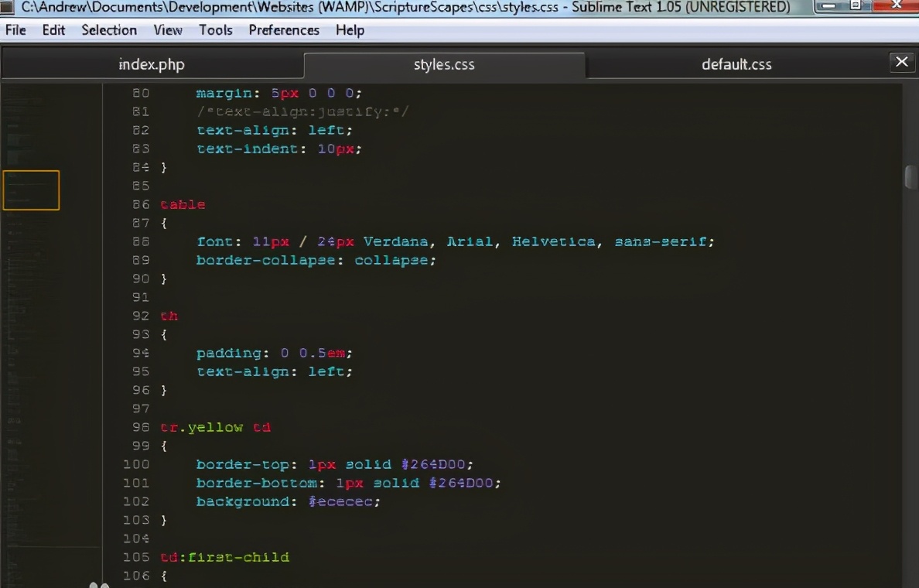Open the Help menu
919x588 pixels.
(x=350, y=30)
